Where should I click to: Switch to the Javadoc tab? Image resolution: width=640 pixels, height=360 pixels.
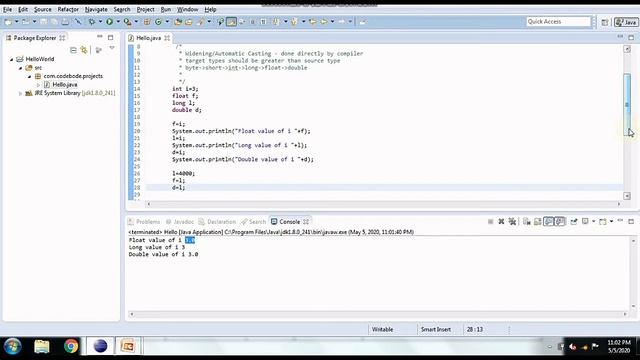click(180, 222)
